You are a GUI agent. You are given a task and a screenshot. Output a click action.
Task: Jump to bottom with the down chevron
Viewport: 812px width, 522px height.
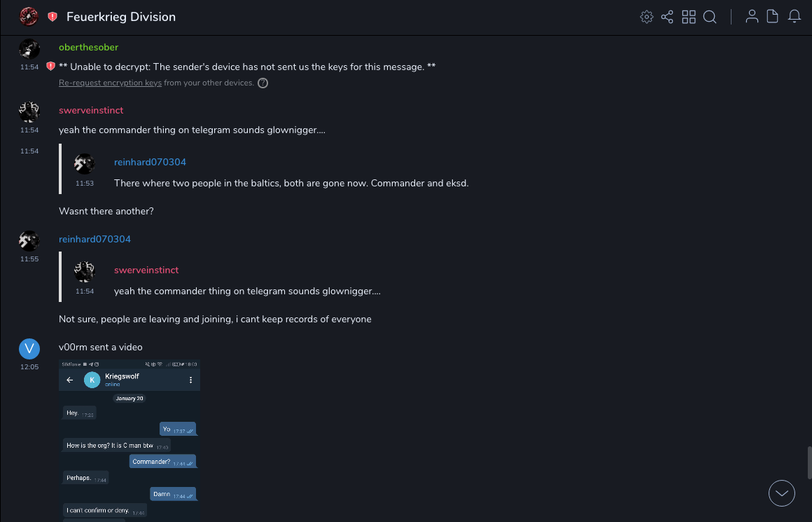click(782, 493)
